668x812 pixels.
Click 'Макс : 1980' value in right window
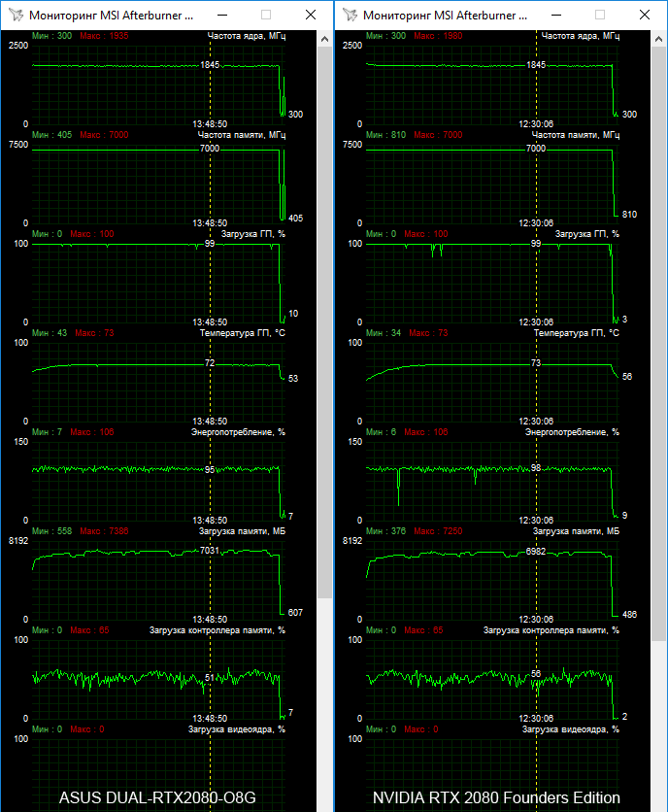pyautogui.click(x=438, y=36)
